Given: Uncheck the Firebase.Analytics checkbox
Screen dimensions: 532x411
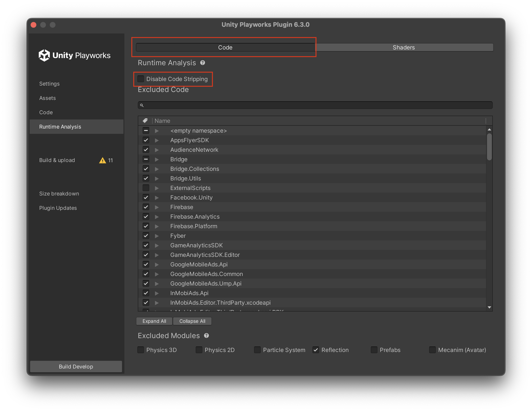Looking at the screenshot, I should (146, 216).
